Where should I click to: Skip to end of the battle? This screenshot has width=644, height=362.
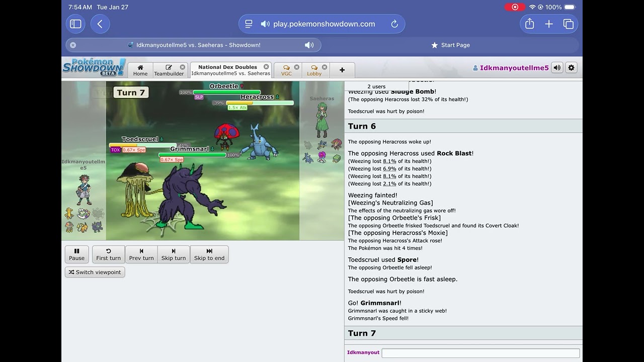pos(209,254)
